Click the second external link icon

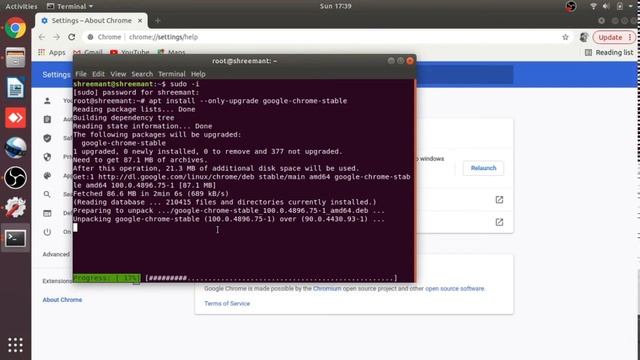[x=499, y=222]
